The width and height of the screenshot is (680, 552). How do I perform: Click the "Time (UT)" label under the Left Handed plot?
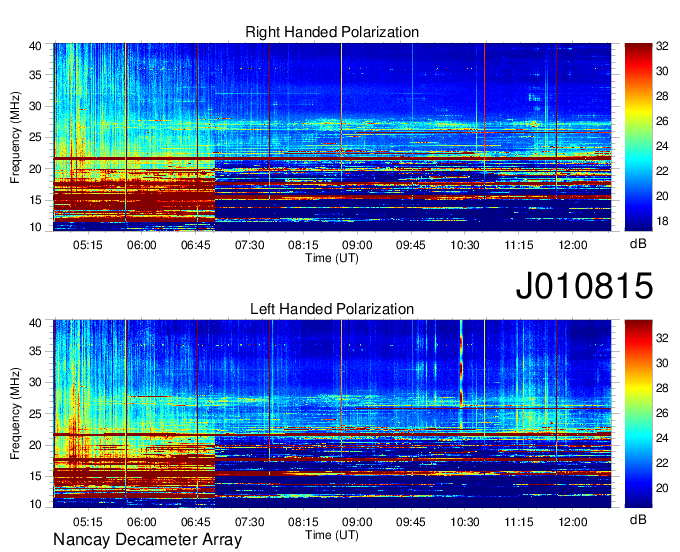332,535
